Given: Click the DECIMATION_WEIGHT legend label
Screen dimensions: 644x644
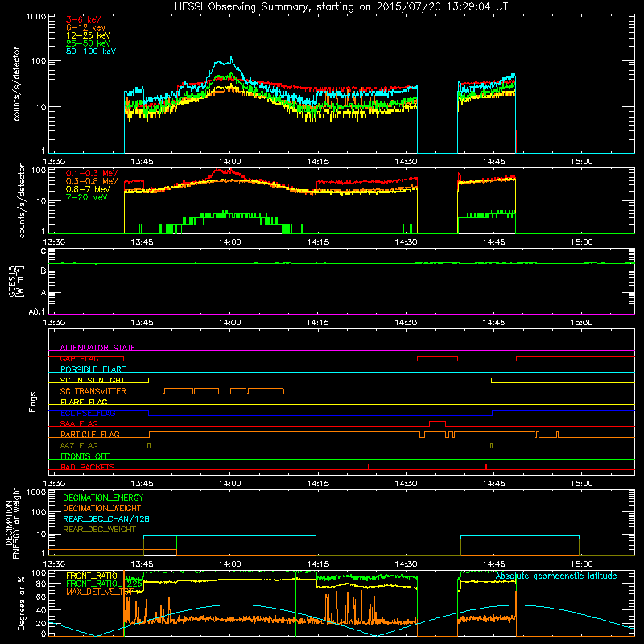Looking at the screenshot, I should [102, 508].
